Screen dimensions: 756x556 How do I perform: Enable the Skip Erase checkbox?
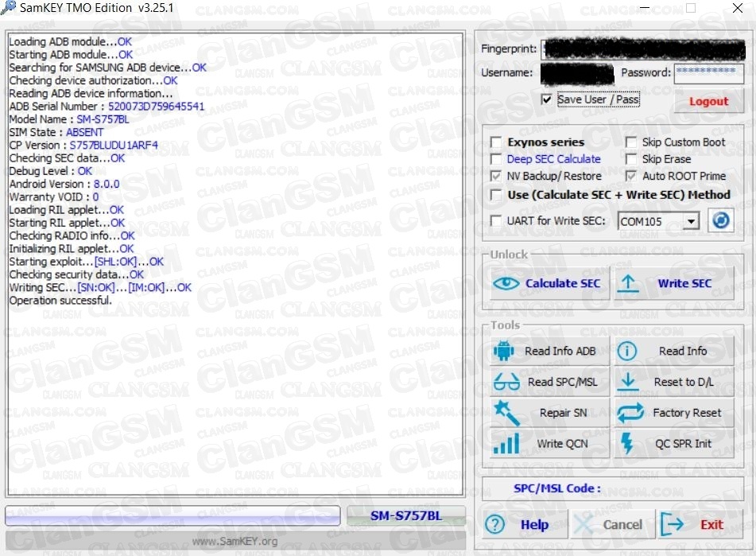click(x=630, y=159)
